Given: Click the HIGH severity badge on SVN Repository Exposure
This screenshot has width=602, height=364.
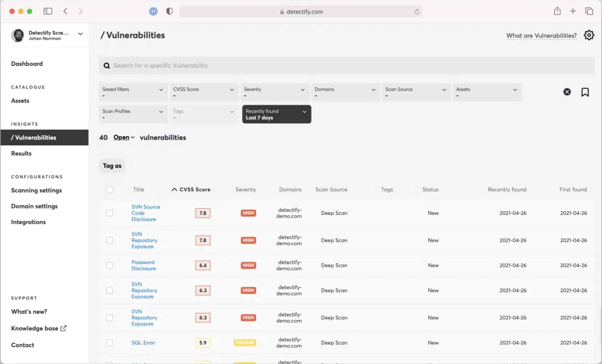Looking at the screenshot, I should coord(248,240).
